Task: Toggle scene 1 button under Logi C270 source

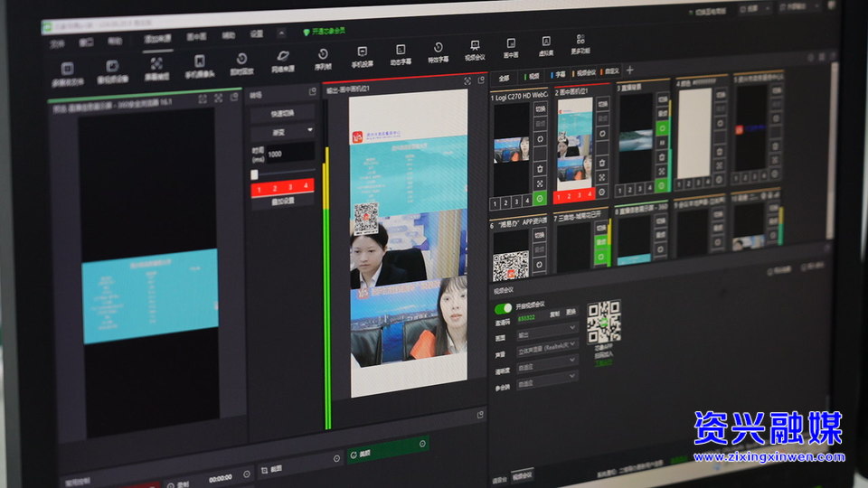Action: pos(495,203)
